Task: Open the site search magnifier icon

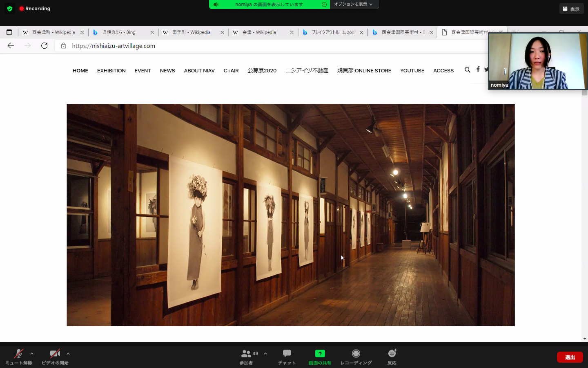Action: 468,70
